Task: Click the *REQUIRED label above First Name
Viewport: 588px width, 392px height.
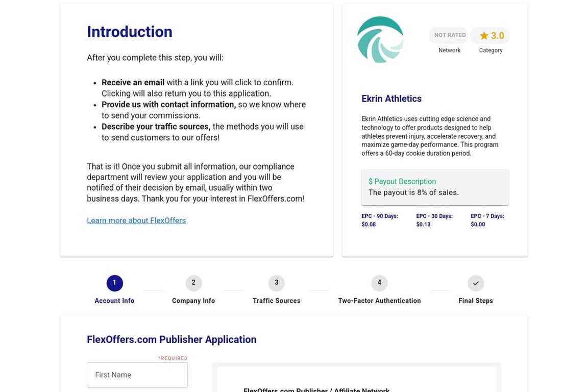Action: point(173,358)
